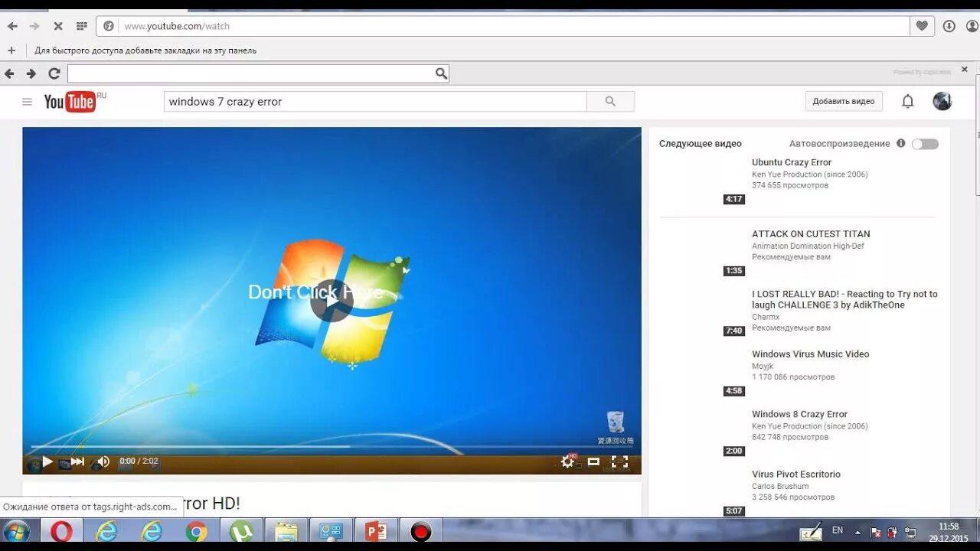Open "ATTACK ON CUTEST TITAN" video
980x551 pixels.
tap(811, 234)
